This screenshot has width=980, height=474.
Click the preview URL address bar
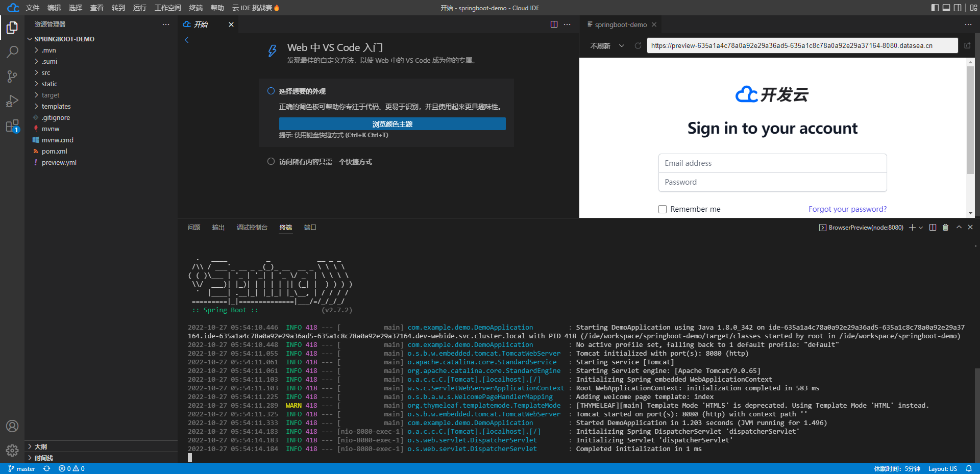802,45
